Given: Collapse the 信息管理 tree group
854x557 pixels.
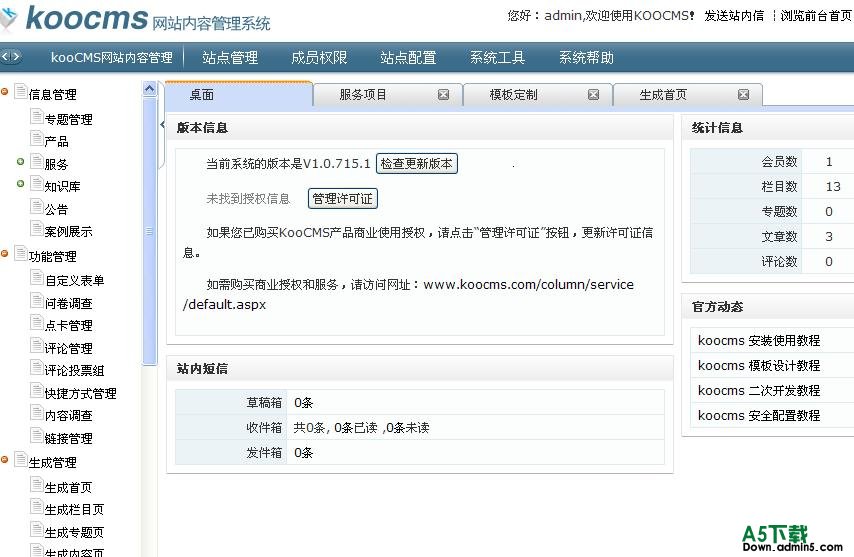Looking at the screenshot, I should click(4, 91).
